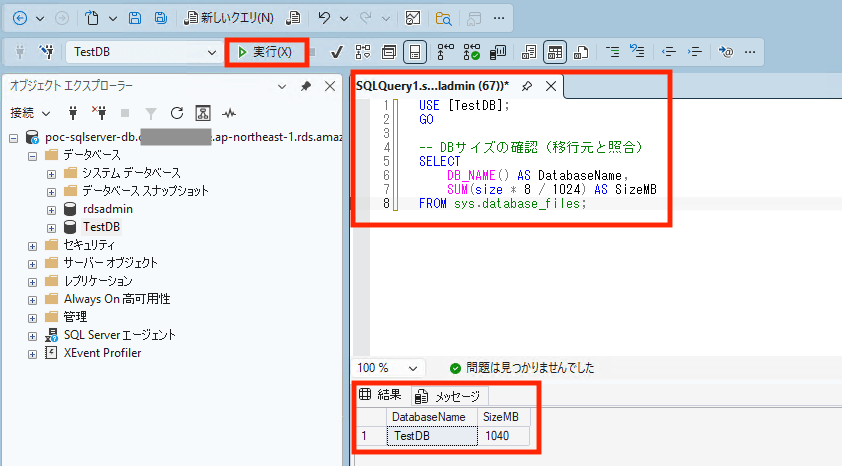This screenshot has height=466, width=842.
Task: Open the 100 % zoom dropdown
Action: pyautogui.click(x=412, y=368)
